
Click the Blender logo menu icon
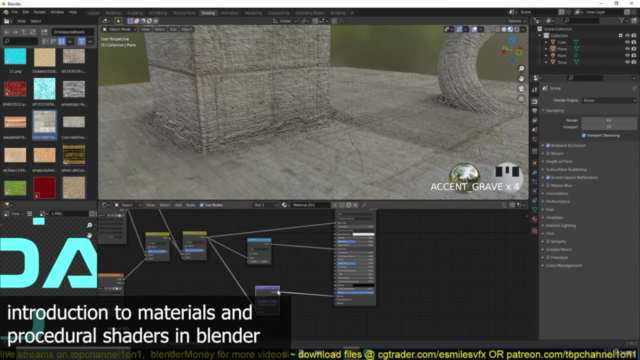pos(6,12)
